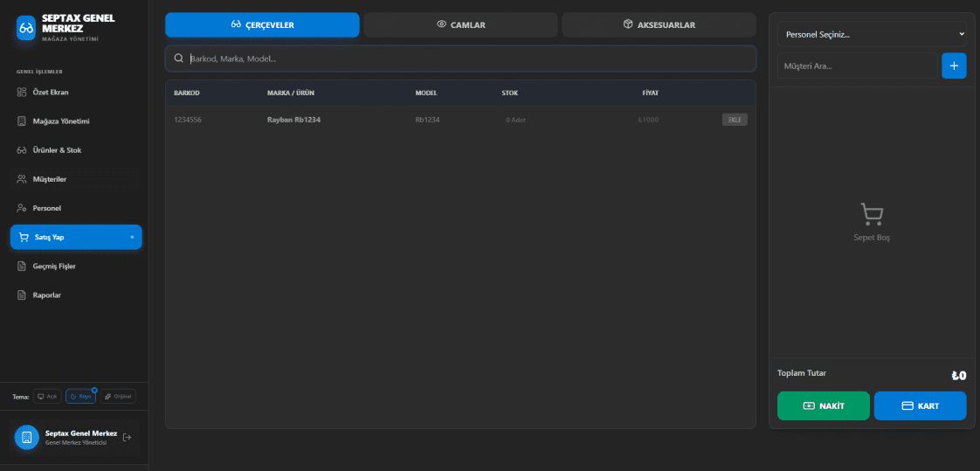Open the Personel Seçiniz dropdown
The height and width of the screenshot is (471, 980).
[872, 34]
